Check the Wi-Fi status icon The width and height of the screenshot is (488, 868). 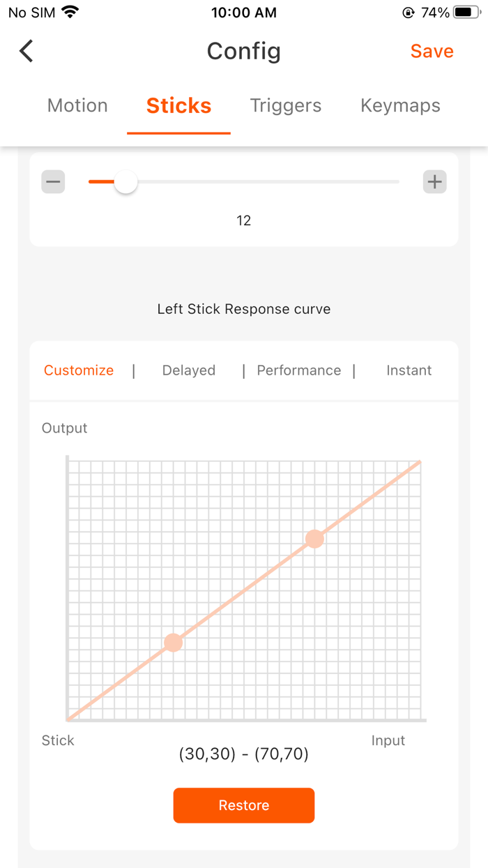click(70, 12)
